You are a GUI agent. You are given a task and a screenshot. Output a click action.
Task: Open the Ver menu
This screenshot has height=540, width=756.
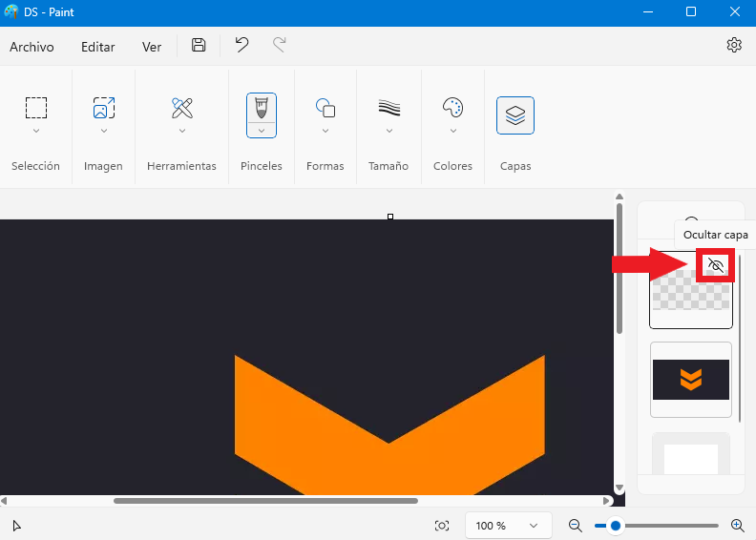coord(152,47)
